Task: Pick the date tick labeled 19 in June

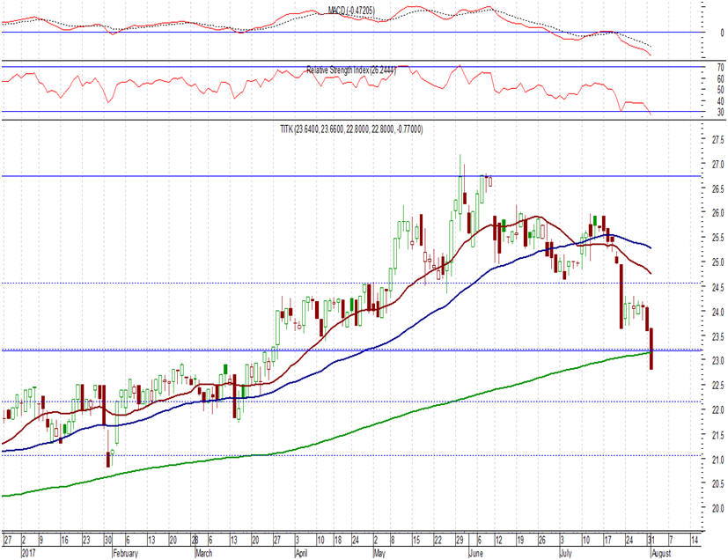Action: [520, 540]
